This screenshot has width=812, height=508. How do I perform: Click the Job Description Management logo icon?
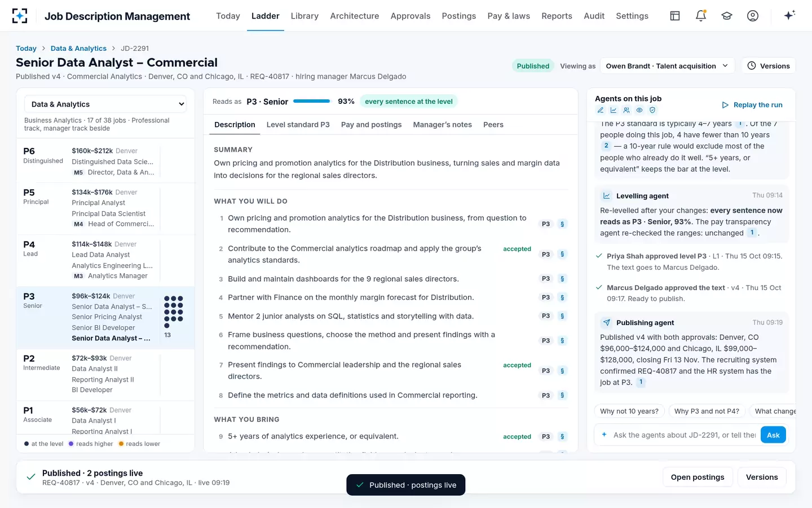20,16
